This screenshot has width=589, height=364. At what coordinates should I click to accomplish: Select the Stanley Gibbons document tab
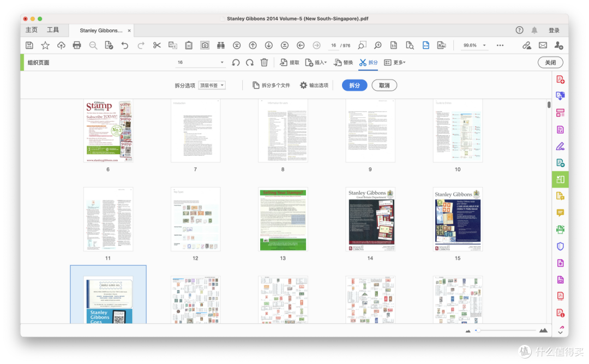[x=101, y=31]
